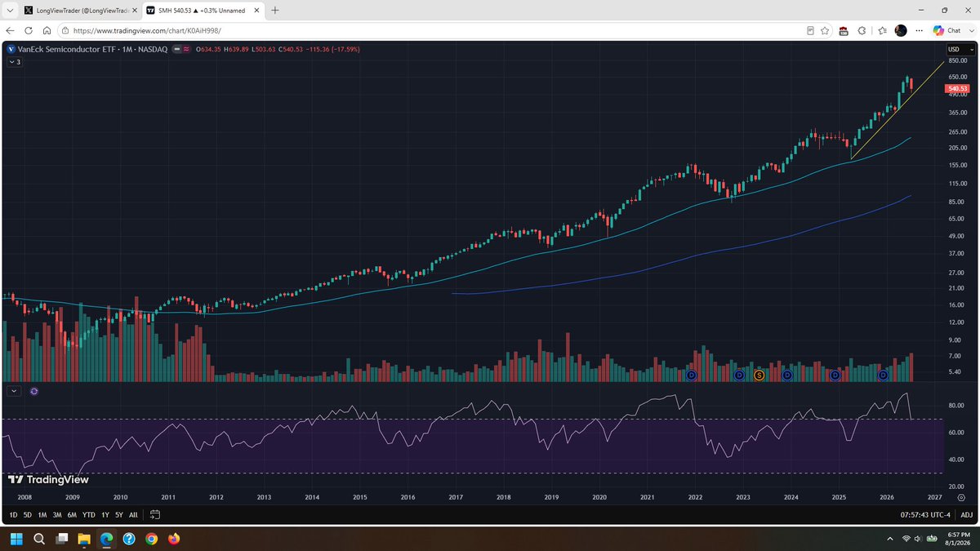The height and width of the screenshot is (551, 980).
Task: Select the All time range
Action: [x=133, y=515]
